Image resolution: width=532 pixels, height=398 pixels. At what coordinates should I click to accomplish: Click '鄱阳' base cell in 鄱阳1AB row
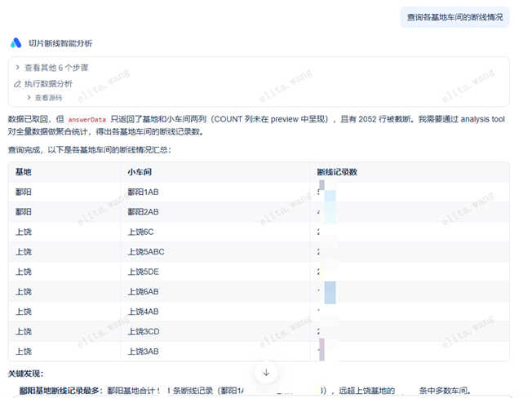tap(24, 192)
